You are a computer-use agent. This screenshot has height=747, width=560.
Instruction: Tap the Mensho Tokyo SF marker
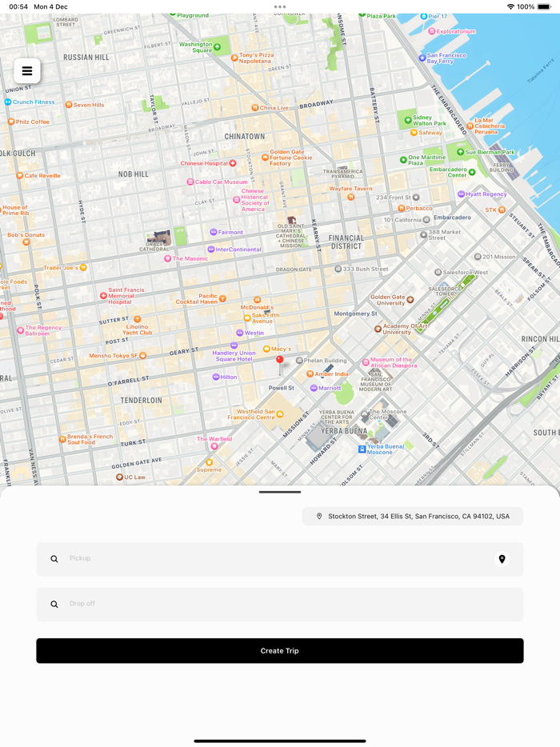click(143, 355)
